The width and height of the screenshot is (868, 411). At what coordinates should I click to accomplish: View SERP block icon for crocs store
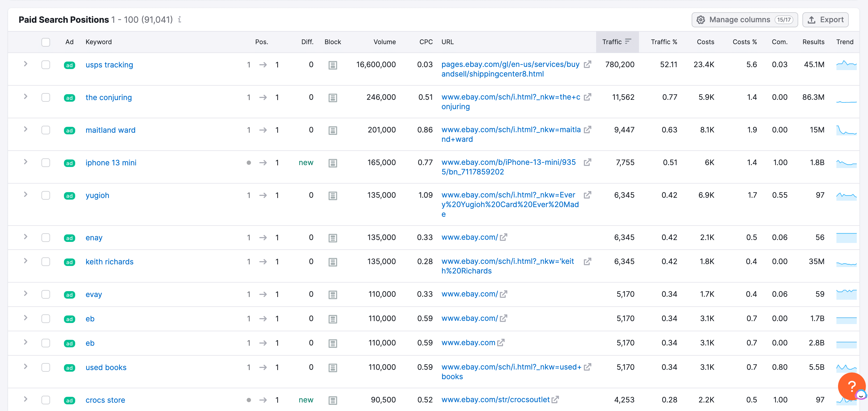point(333,401)
